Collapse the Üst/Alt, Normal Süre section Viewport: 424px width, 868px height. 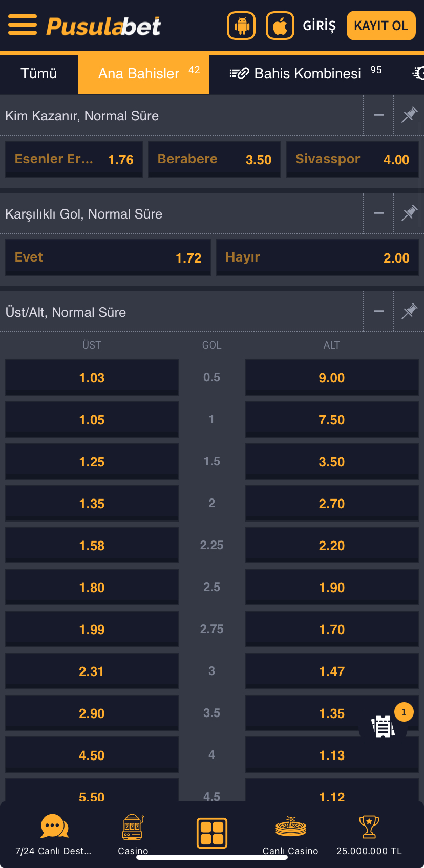click(x=379, y=312)
